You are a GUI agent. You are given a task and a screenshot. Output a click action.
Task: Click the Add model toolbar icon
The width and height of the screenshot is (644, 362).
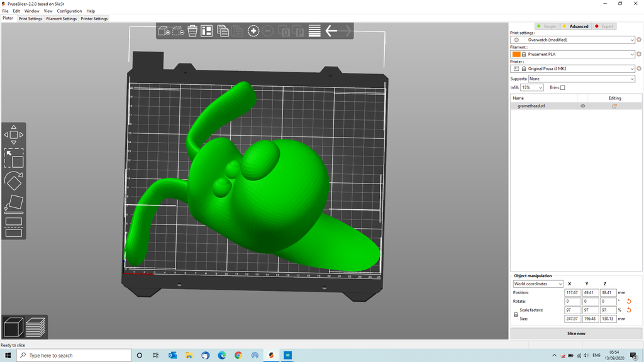point(164,31)
